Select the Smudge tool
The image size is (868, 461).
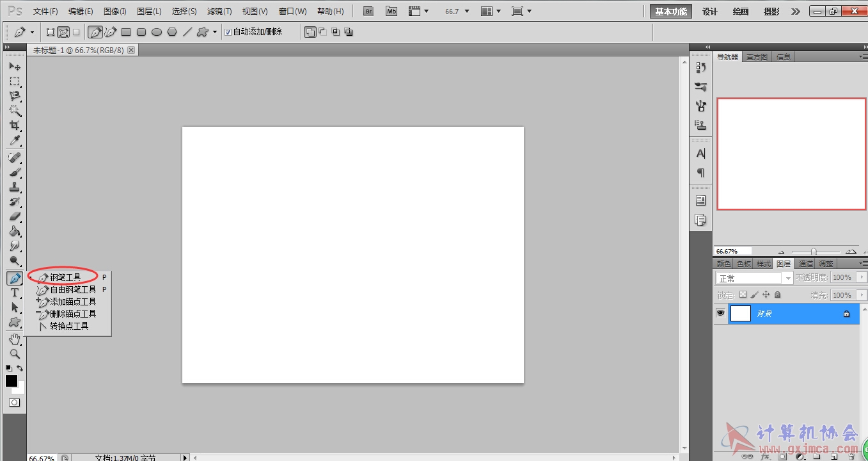pyautogui.click(x=15, y=246)
